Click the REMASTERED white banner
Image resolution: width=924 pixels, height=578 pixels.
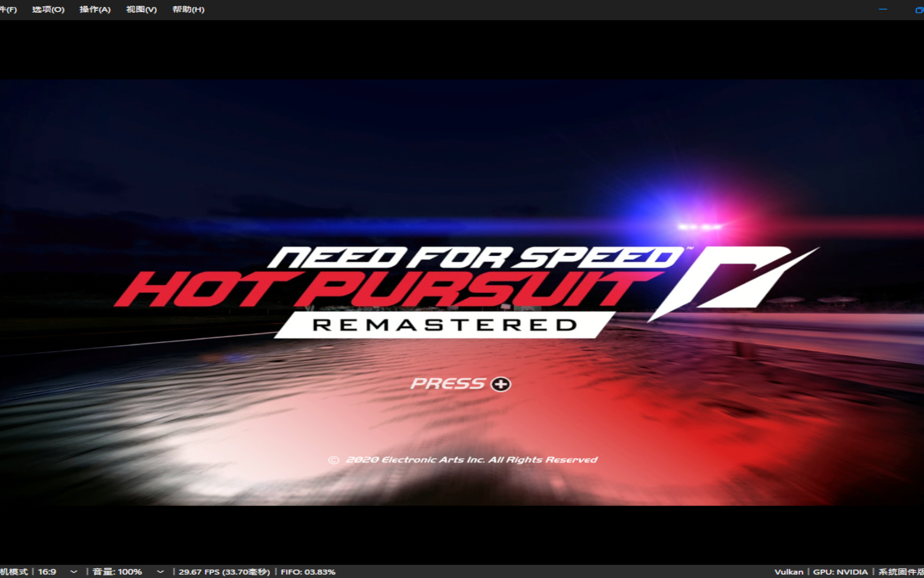tap(444, 325)
